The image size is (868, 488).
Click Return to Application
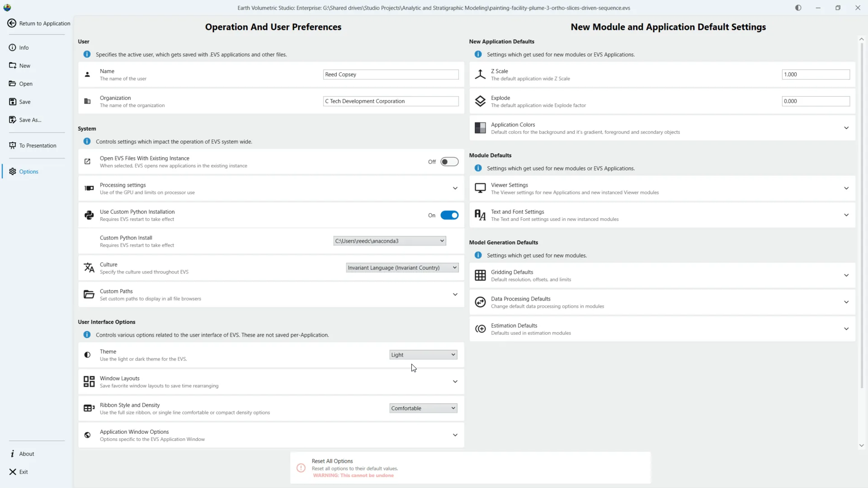[x=39, y=23]
